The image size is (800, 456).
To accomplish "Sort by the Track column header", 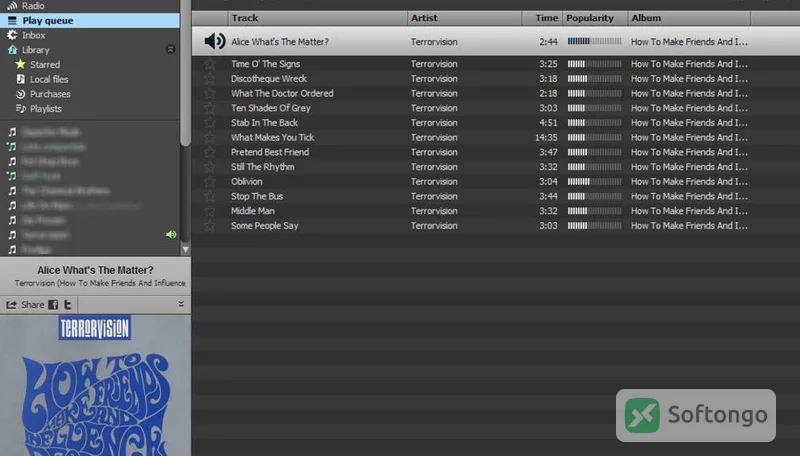I will pos(317,18).
